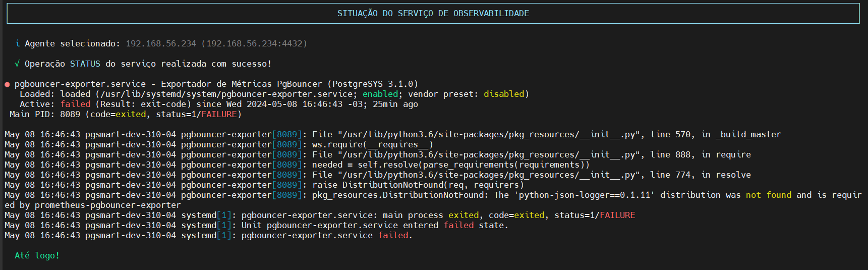This screenshot has width=868, height=270.
Task: Click the log text 'ws.require(__requires__)'
Action: [x=373, y=144]
